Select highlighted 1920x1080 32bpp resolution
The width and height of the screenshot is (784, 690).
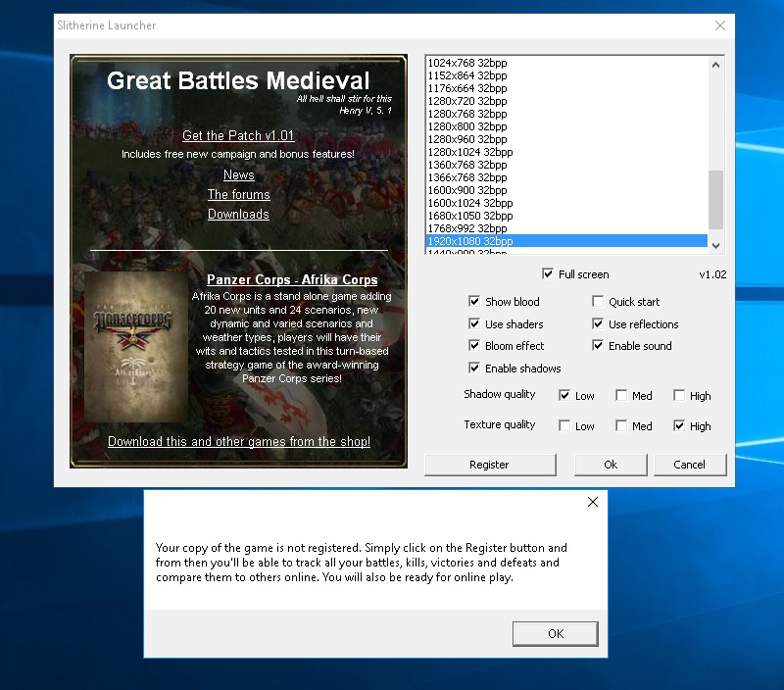point(566,241)
